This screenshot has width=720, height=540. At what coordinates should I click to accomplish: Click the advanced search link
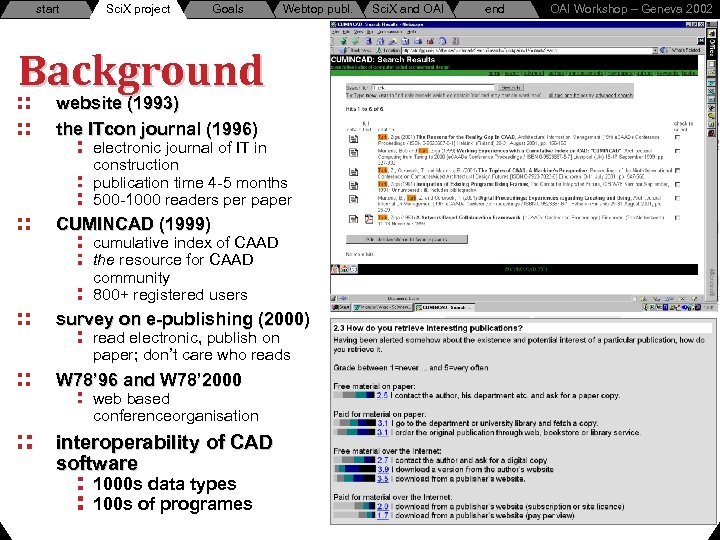pyautogui.click(x=613, y=95)
